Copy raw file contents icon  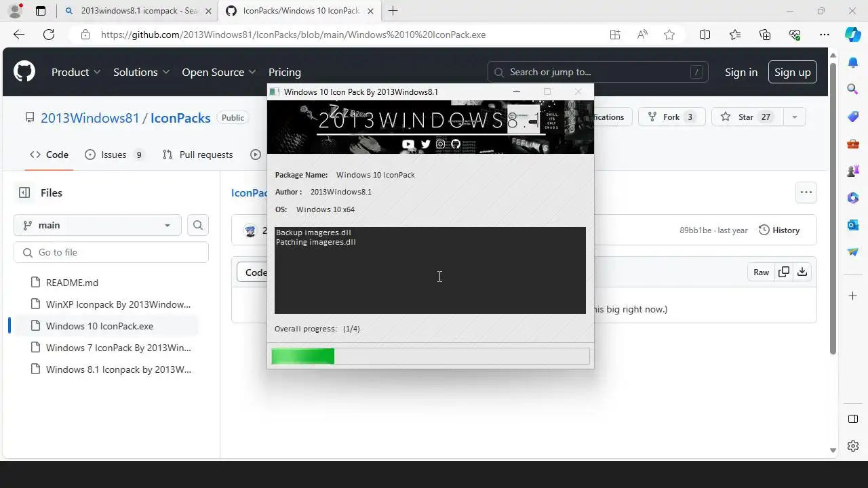783,272
